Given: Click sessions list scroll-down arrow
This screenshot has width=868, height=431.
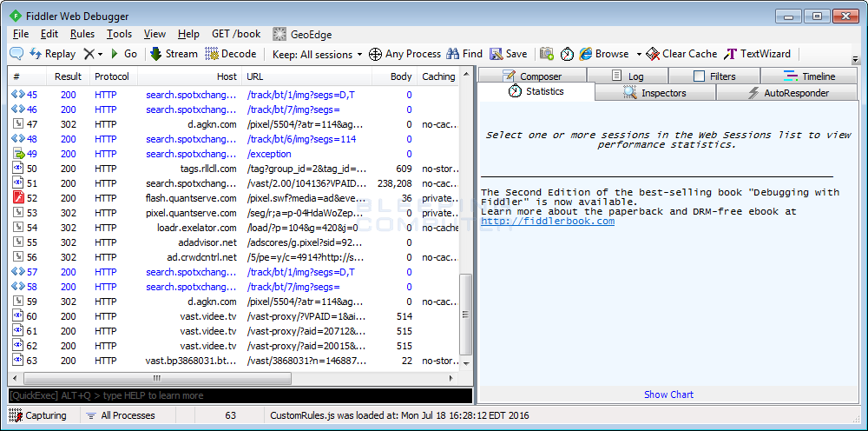Looking at the screenshot, I should [466, 363].
